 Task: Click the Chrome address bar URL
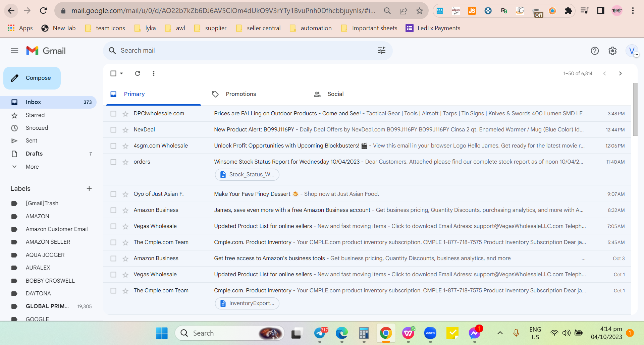pyautogui.click(x=223, y=11)
